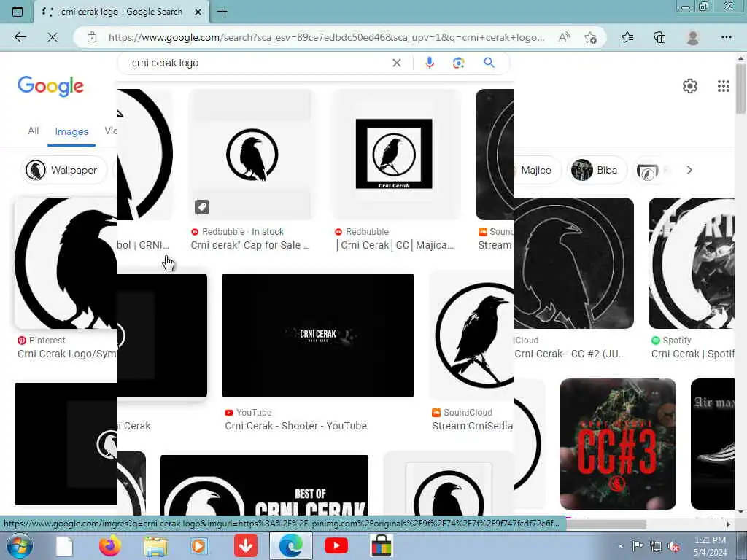Click the network tray icon
The image size is (747, 560).
[656, 546]
